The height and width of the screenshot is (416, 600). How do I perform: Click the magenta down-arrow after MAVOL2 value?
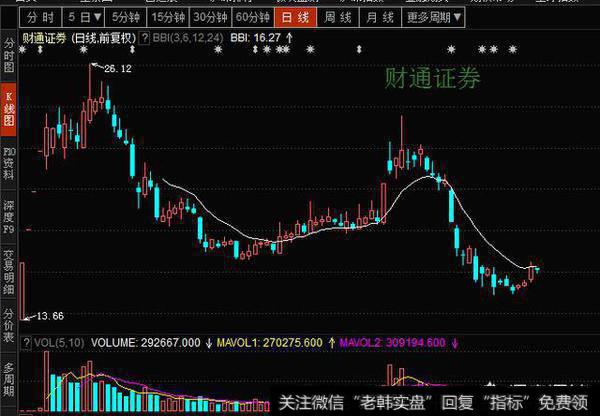[x=455, y=343]
